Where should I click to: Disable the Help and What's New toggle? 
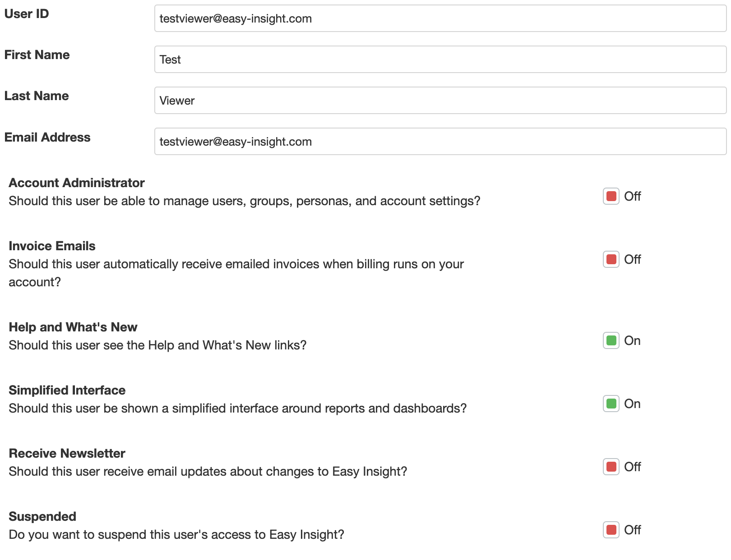coord(611,341)
